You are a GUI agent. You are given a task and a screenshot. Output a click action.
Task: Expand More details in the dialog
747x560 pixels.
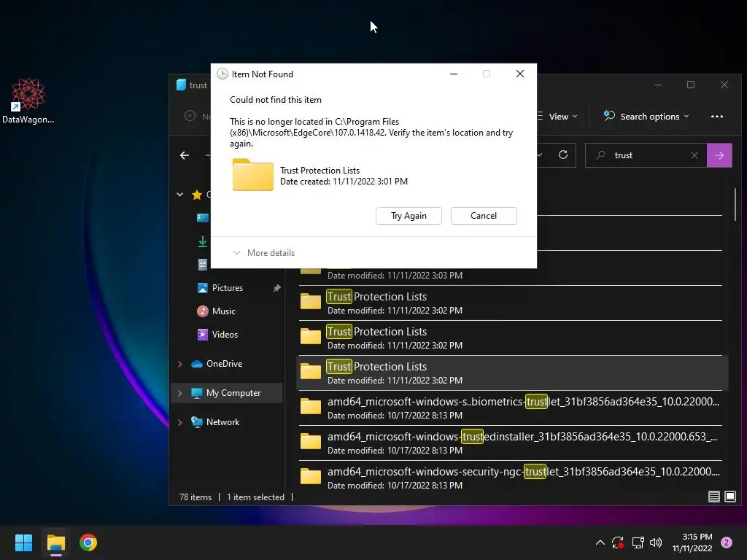pyautogui.click(x=263, y=253)
